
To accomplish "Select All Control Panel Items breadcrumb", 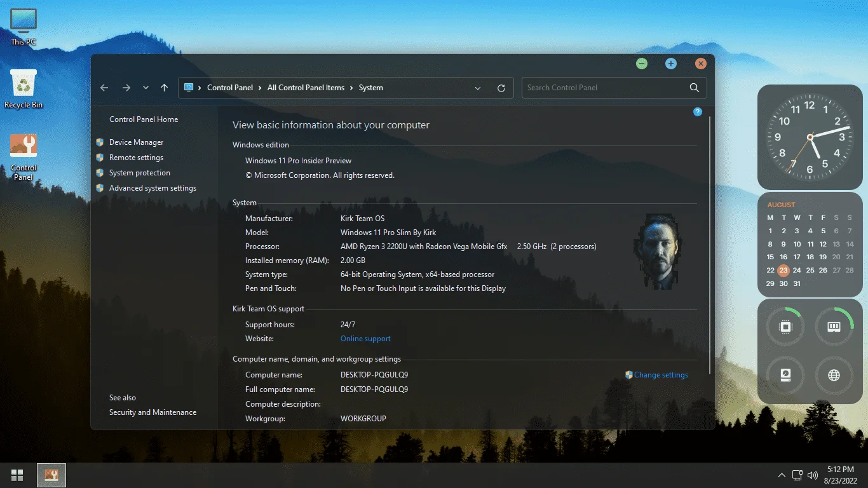I will [306, 88].
